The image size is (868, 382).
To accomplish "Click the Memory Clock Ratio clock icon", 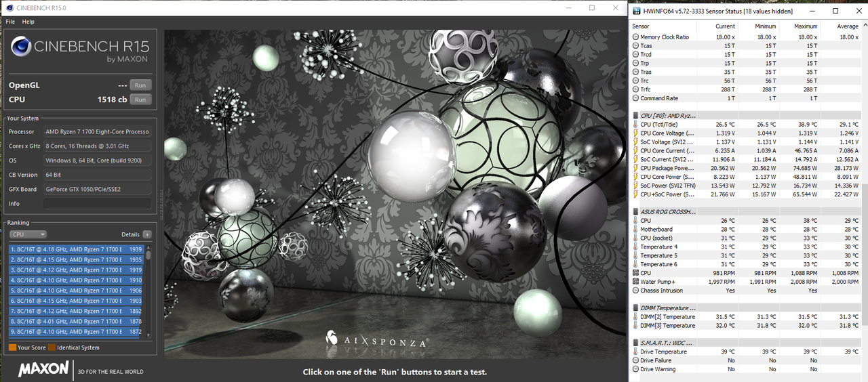I will (x=635, y=37).
